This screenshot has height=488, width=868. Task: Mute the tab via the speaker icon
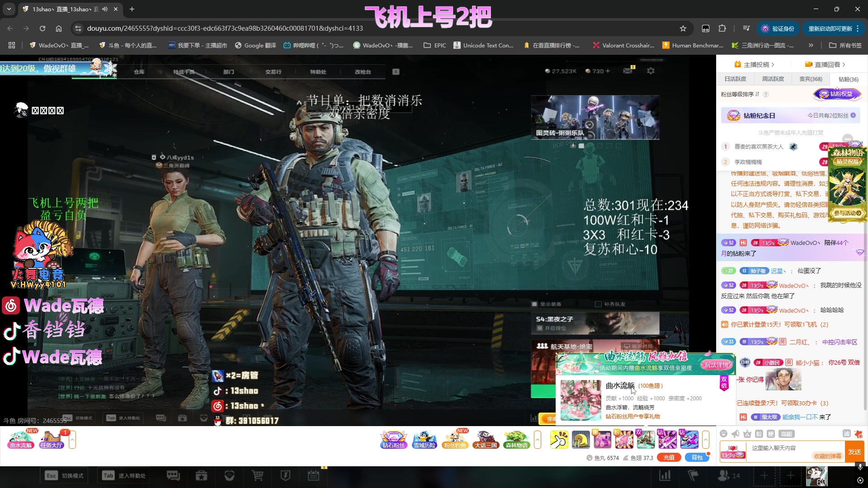coord(105,9)
